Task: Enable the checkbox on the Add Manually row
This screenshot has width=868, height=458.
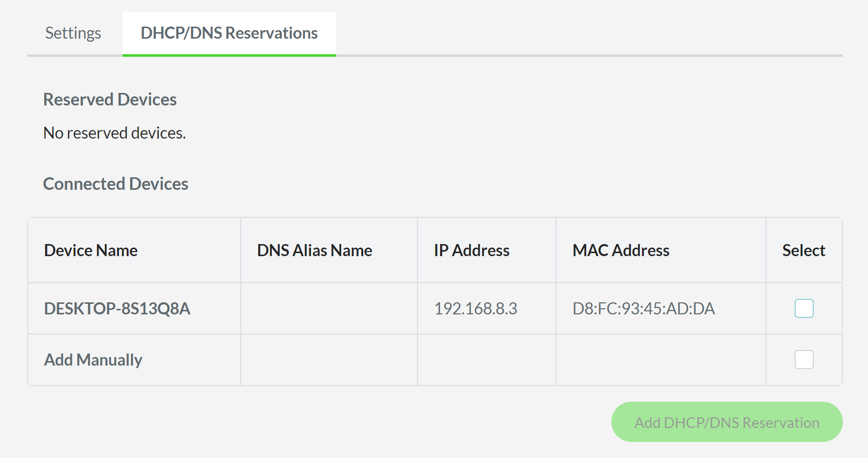Action: [804, 359]
